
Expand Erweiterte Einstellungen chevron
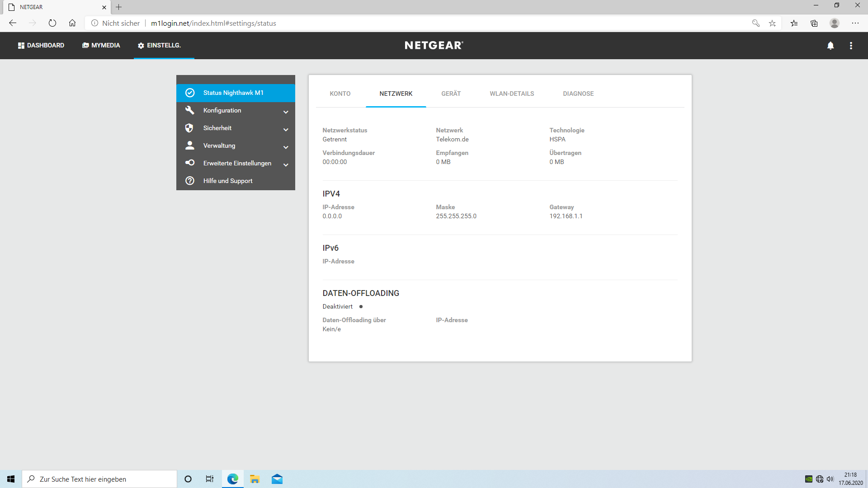pos(286,164)
